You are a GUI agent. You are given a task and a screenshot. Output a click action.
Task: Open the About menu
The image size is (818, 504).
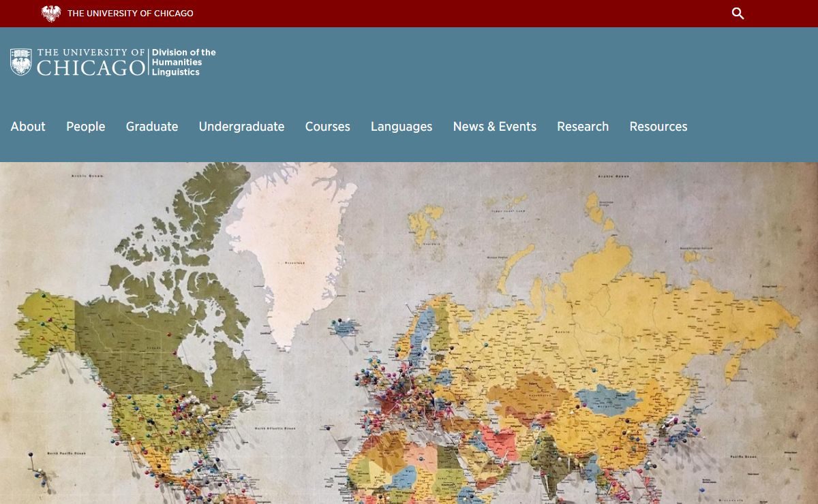(x=28, y=127)
